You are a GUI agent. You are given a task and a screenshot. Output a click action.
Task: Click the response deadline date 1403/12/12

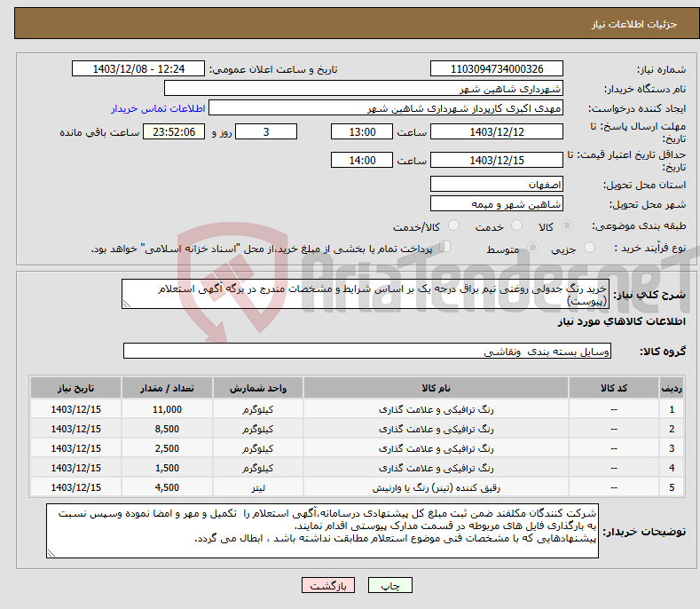[x=497, y=131]
